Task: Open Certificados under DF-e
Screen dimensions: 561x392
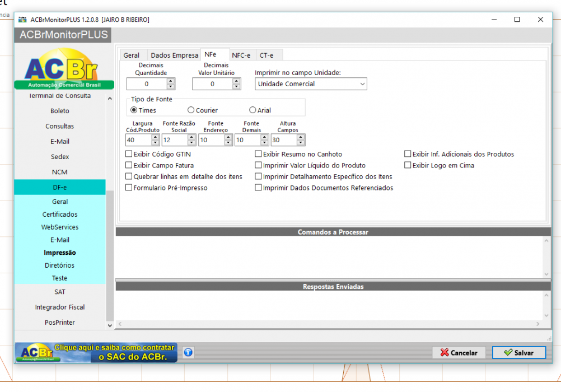Action: [60, 214]
